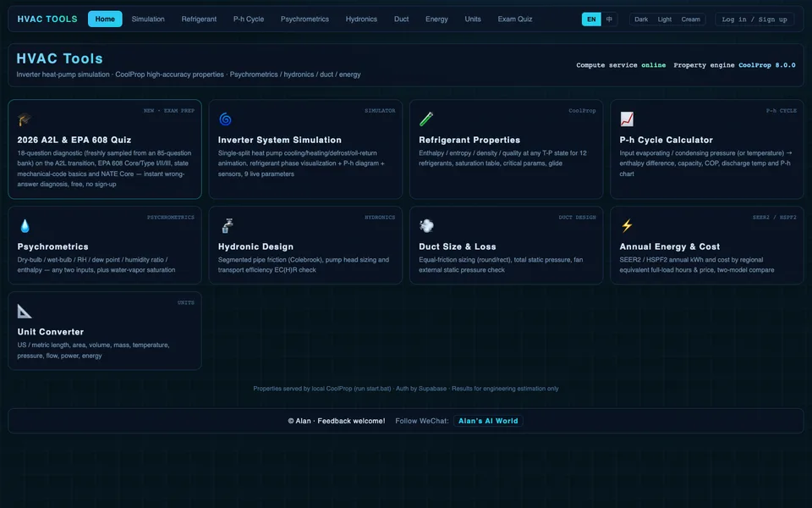Open the Exam Quiz nav tab
The image size is (812, 508).
pyautogui.click(x=515, y=19)
